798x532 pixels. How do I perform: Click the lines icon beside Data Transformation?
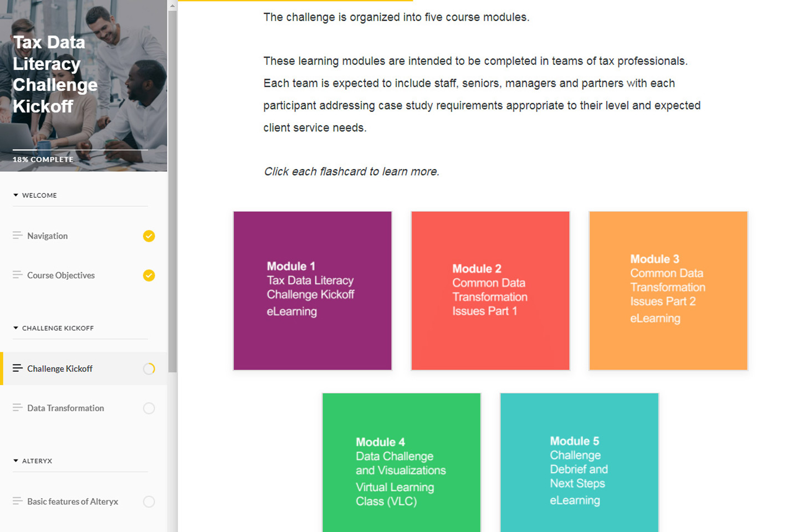click(x=17, y=407)
